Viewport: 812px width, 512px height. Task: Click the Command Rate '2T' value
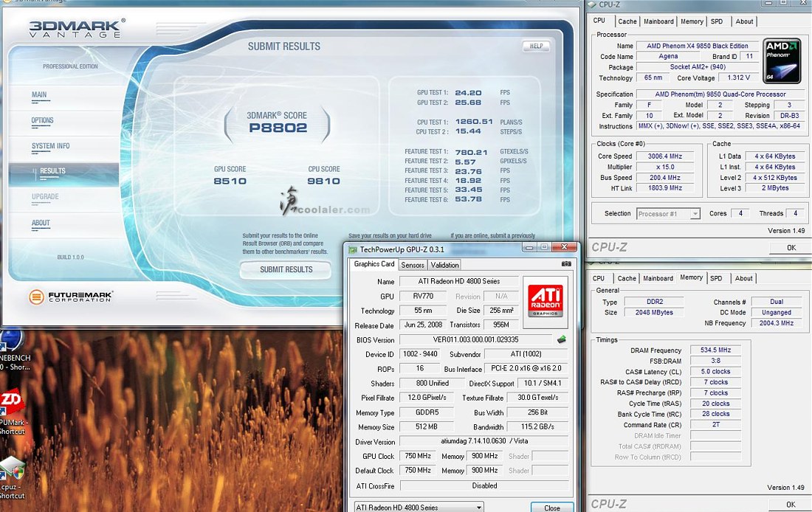pos(716,424)
